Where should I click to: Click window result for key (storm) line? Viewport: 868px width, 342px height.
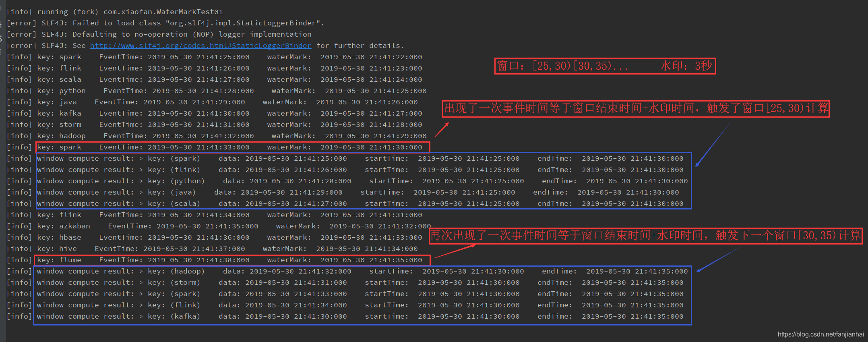pos(345,282)
